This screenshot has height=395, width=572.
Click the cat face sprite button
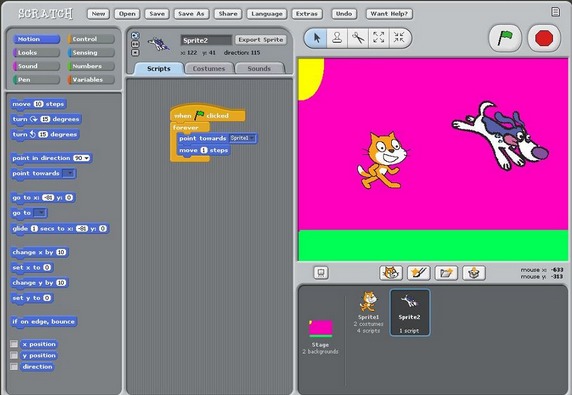(391, 272)
